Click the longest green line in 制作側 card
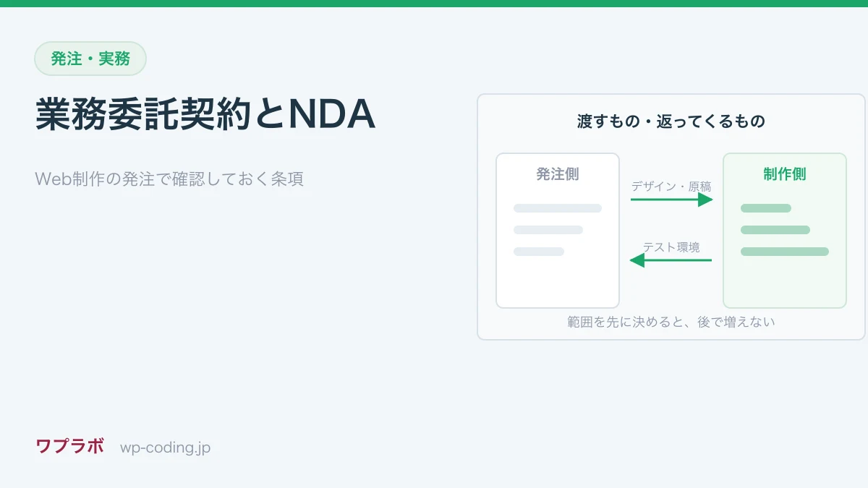The width and height of the screenshot is (868, 488). (785, 252)
